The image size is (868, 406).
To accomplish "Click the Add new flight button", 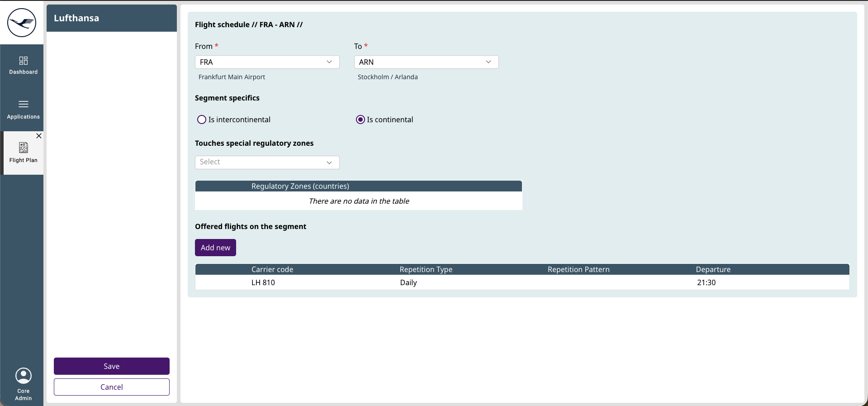I will (x=215, y=248).
